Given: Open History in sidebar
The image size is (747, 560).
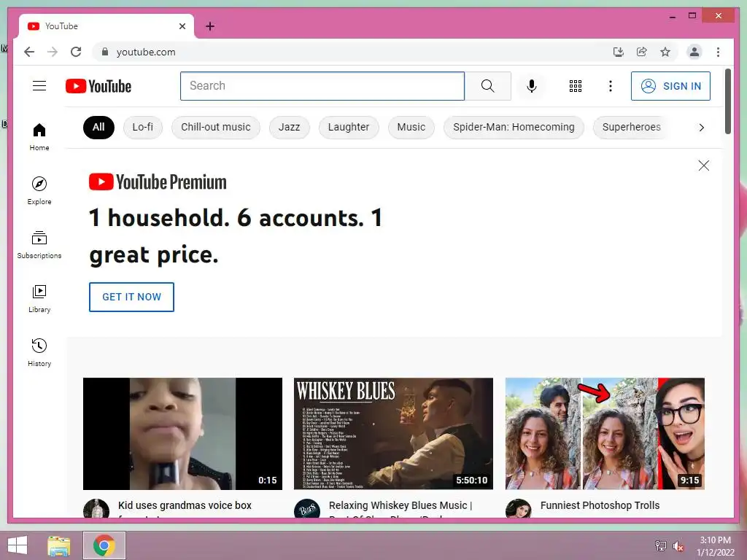Looking at the screenshot, I should (39, 352).
